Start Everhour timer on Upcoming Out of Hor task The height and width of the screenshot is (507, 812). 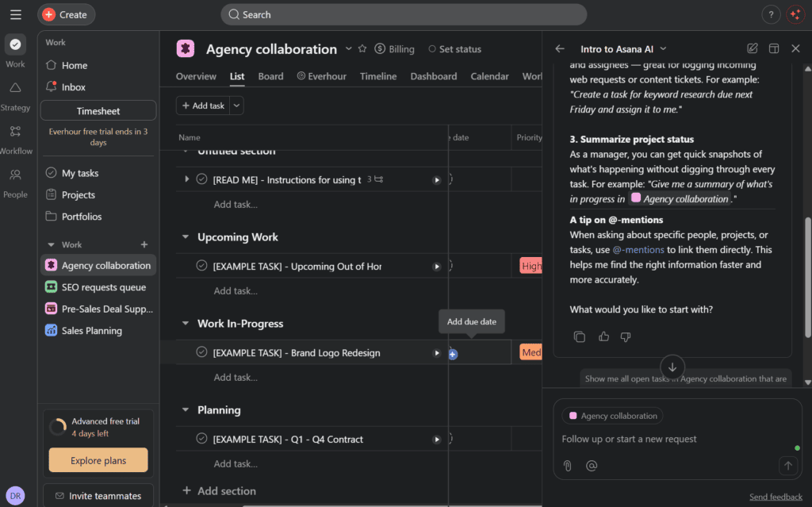[x=437, y=267]
